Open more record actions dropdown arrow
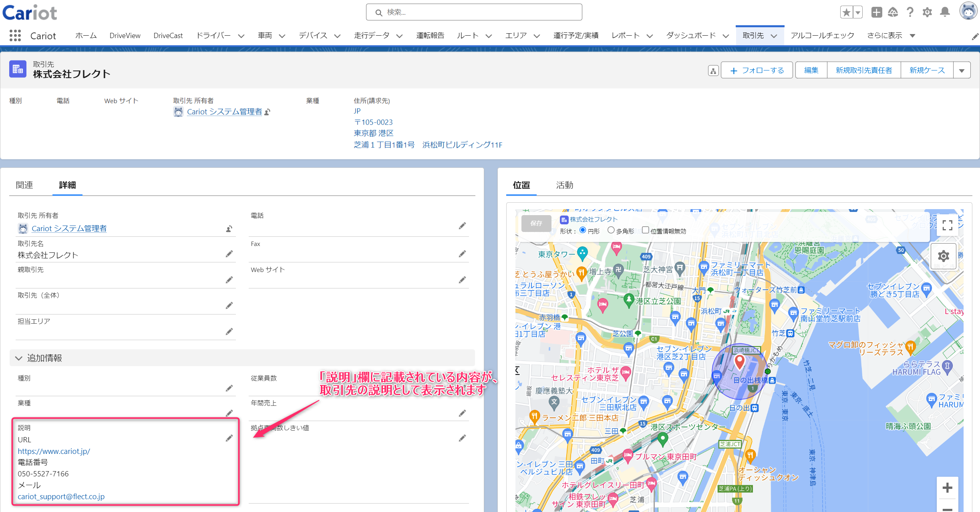Screen dimensions: 980x512 tap(962, 71)
